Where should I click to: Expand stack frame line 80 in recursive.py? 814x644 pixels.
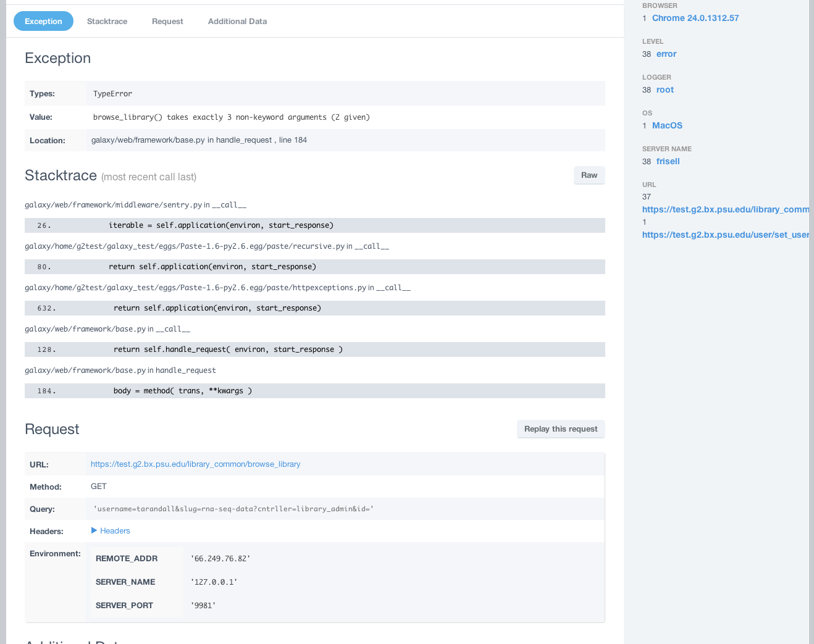click(314, 267)
